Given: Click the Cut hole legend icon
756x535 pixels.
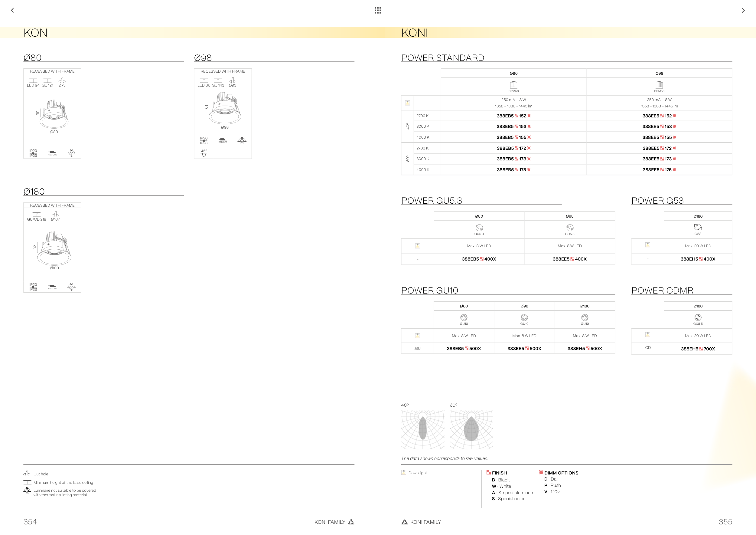Looking at the screenshot, I should 27,473.
